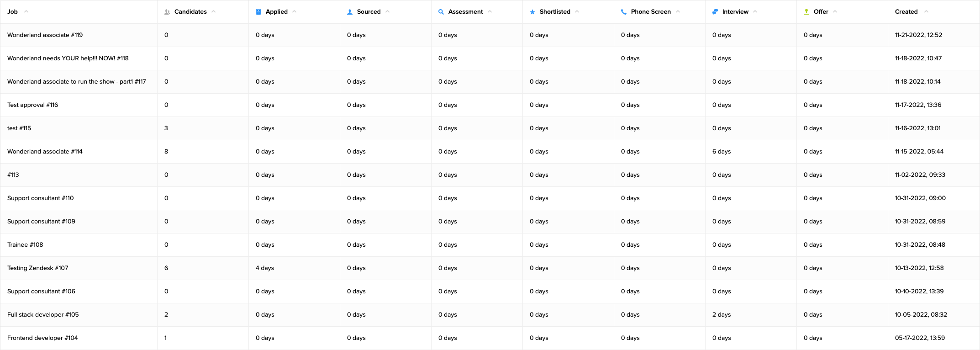Click created date 10-31-2022, 08:59

coord(920,222)
